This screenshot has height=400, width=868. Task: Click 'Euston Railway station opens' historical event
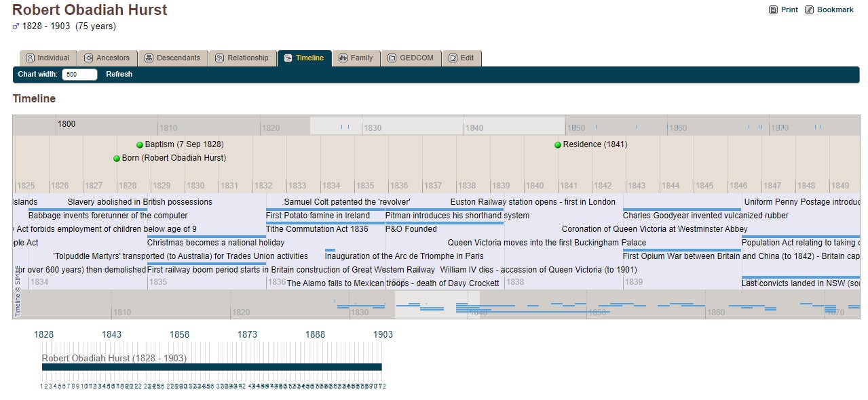tap(532, 202)
